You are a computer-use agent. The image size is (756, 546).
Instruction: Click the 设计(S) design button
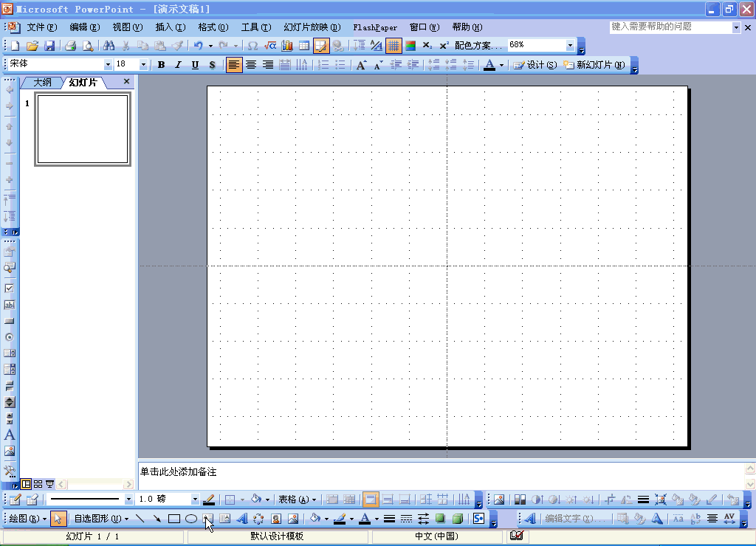tap(535, 65)
